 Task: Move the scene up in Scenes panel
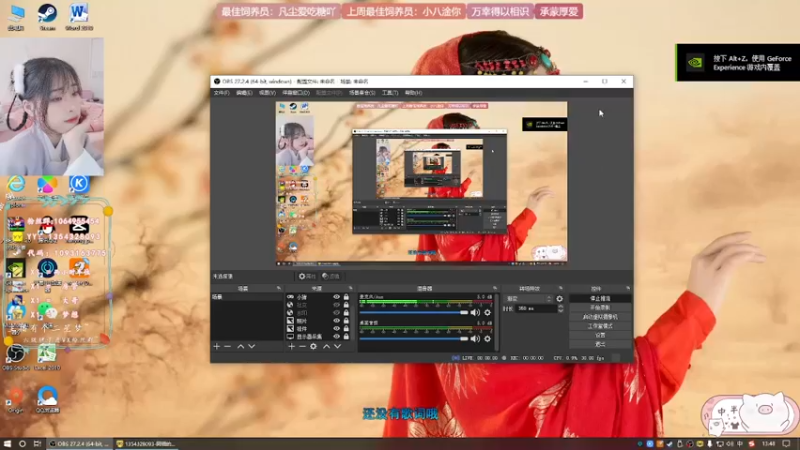[x=240, y=346]
